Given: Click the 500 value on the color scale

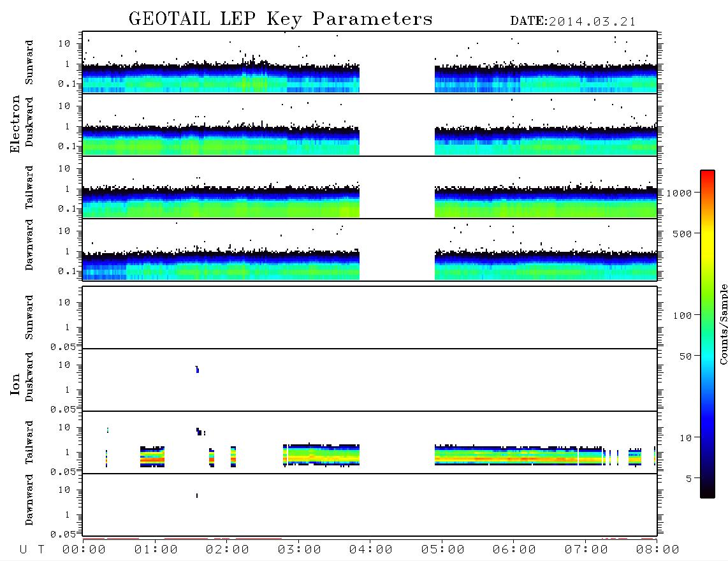Looking at the screenshot, I should point(683,233).
